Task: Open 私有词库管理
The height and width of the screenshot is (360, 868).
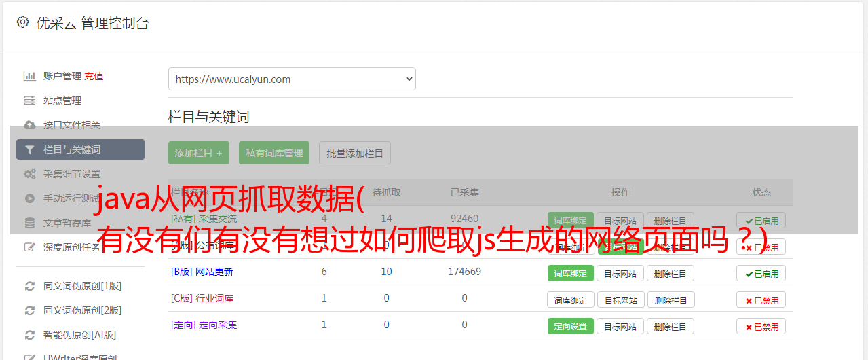Action: [x=274, y=153]
